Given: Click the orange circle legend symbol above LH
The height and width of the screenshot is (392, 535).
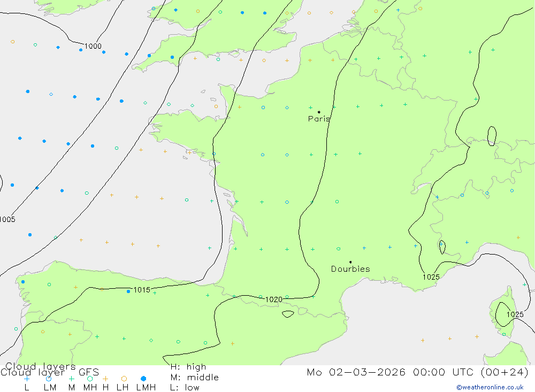Looking at the screenshot, I should tap(124, 379).
